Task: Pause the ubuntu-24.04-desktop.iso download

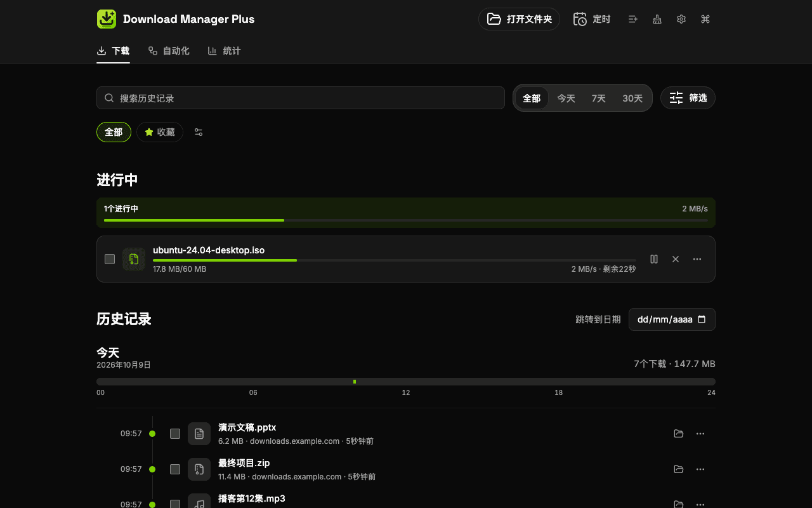Action: pos(654,259)
